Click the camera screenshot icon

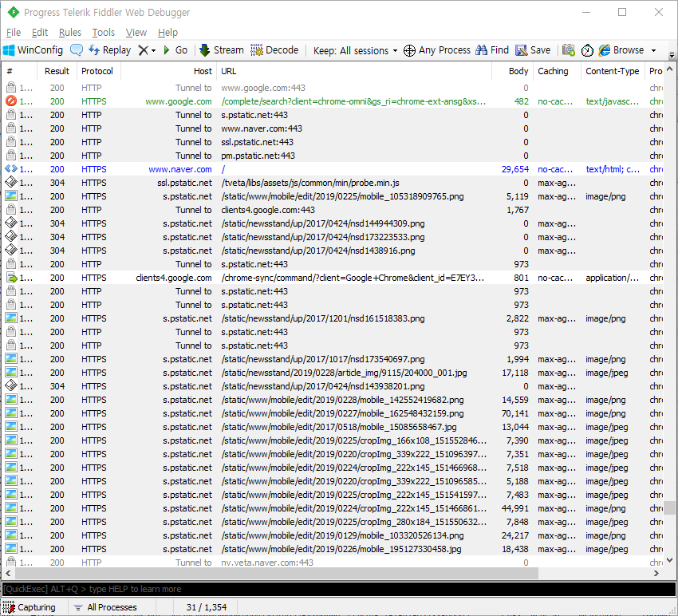(568, 50)
